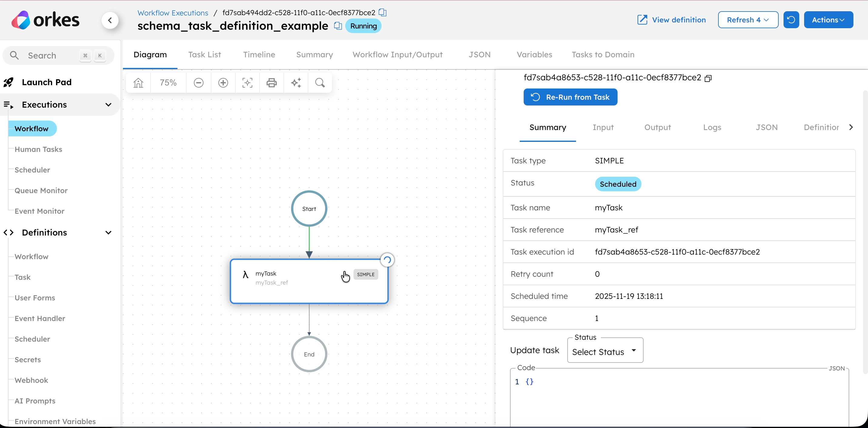Open the Logs tab in task panel
This screenshot has width=868, height=428.
(x=712, y=127)
